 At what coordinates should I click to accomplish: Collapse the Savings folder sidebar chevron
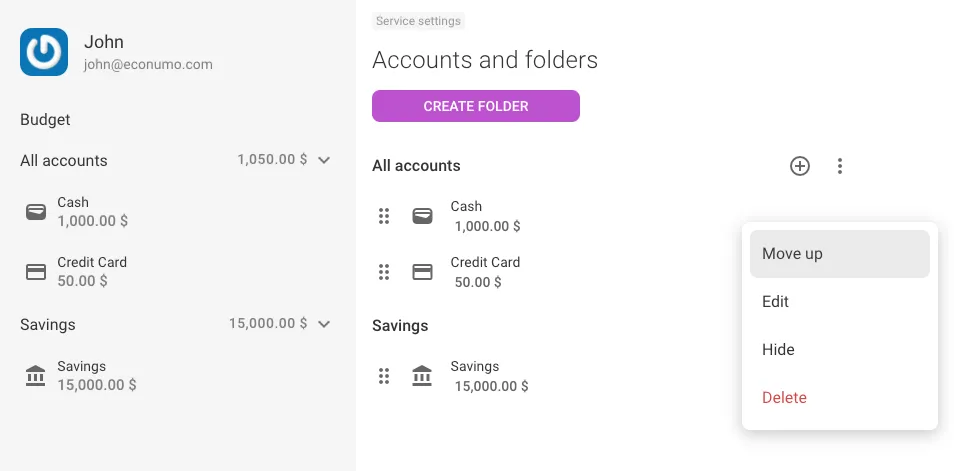click(x=324, y=324)
